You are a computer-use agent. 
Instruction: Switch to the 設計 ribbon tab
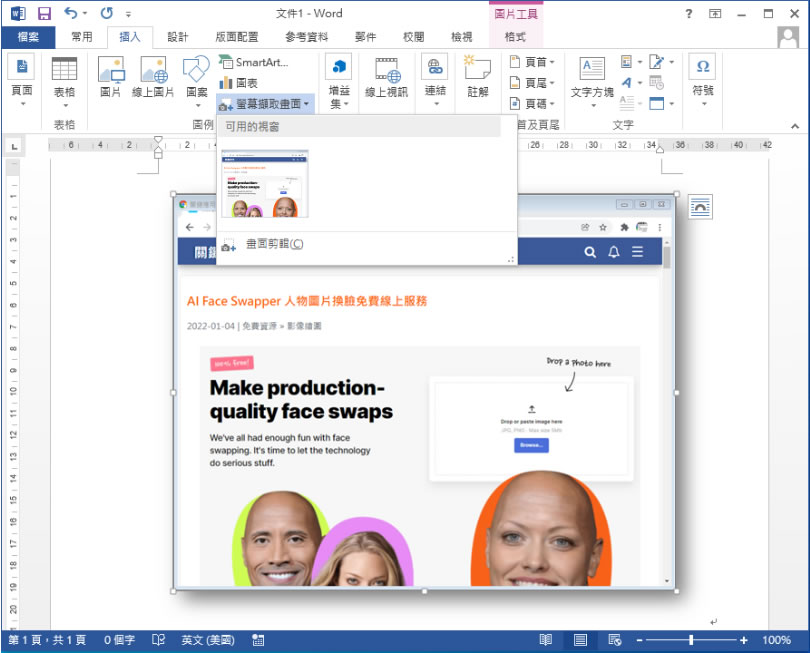(x=177, y=37)
